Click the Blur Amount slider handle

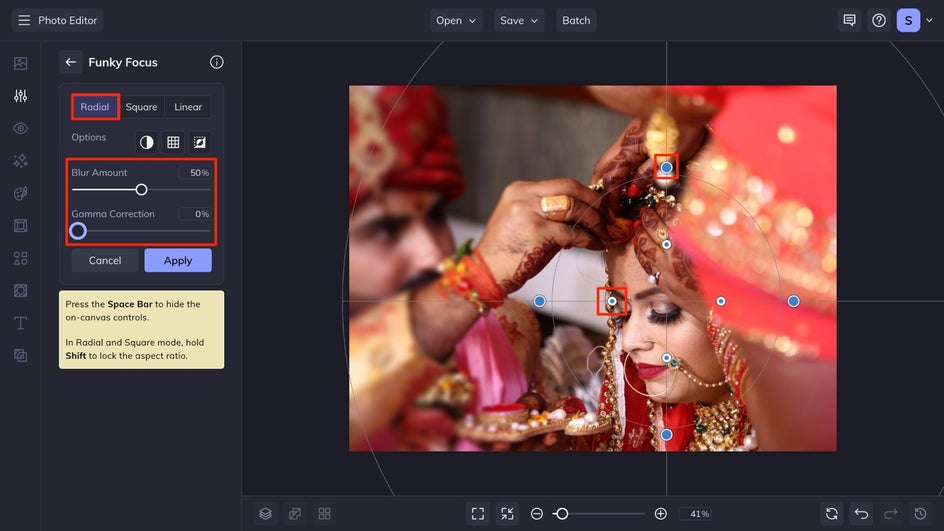click(141, 189)
